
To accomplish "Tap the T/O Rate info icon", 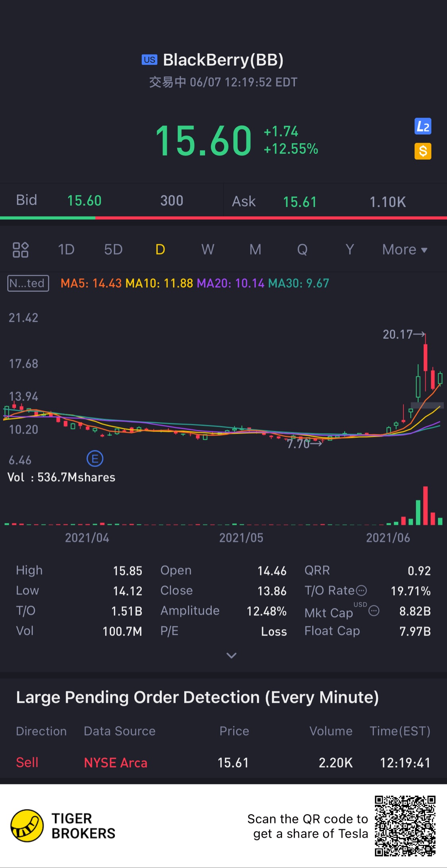I will coord(361,590).
